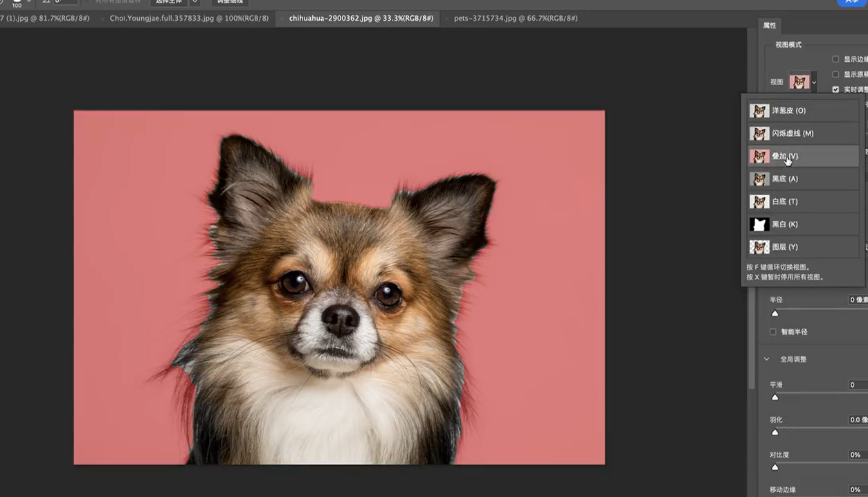Enable the Show Original (显示原稿) checkbox
Image resolution: width=868 pixels, height=497 pixels.
click(x=835, y=75)
